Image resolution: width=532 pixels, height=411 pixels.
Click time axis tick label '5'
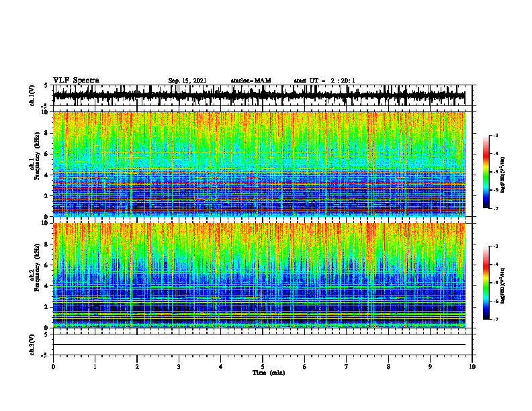click(x=263, y=367)
